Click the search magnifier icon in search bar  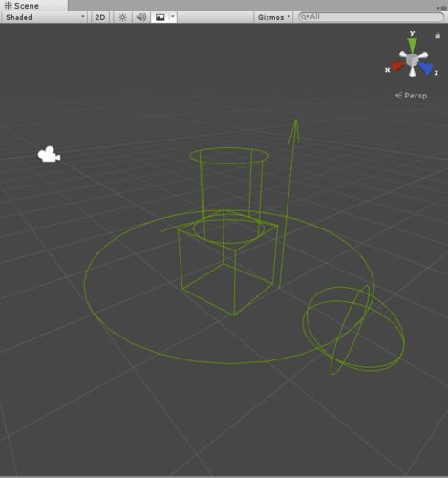(x=304, y=17)
